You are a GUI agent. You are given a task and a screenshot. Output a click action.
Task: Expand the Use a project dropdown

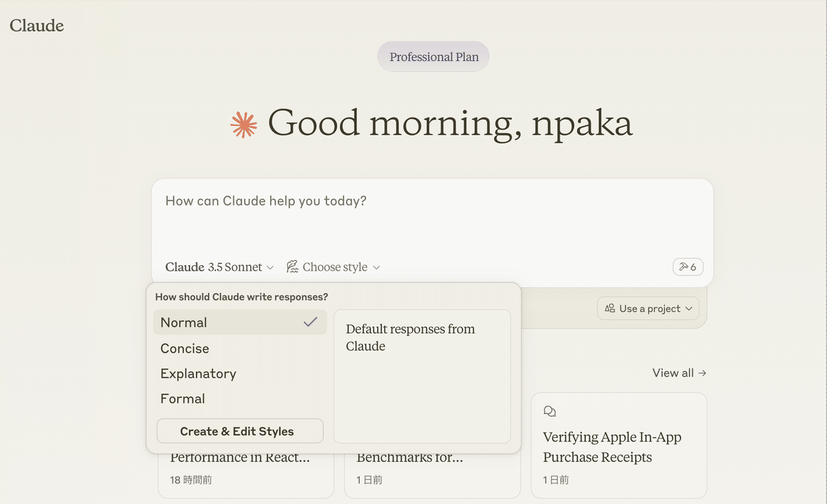click(648, 308)
